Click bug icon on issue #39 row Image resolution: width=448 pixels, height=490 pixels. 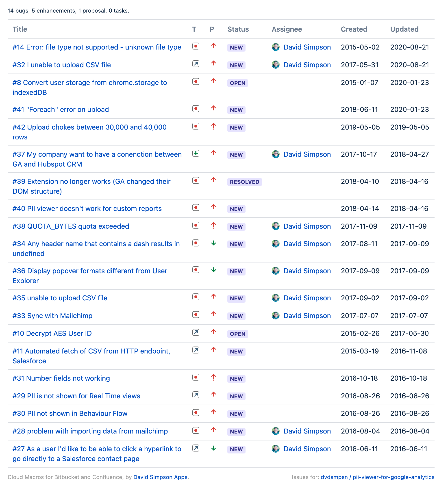click(x=196, y=180)
